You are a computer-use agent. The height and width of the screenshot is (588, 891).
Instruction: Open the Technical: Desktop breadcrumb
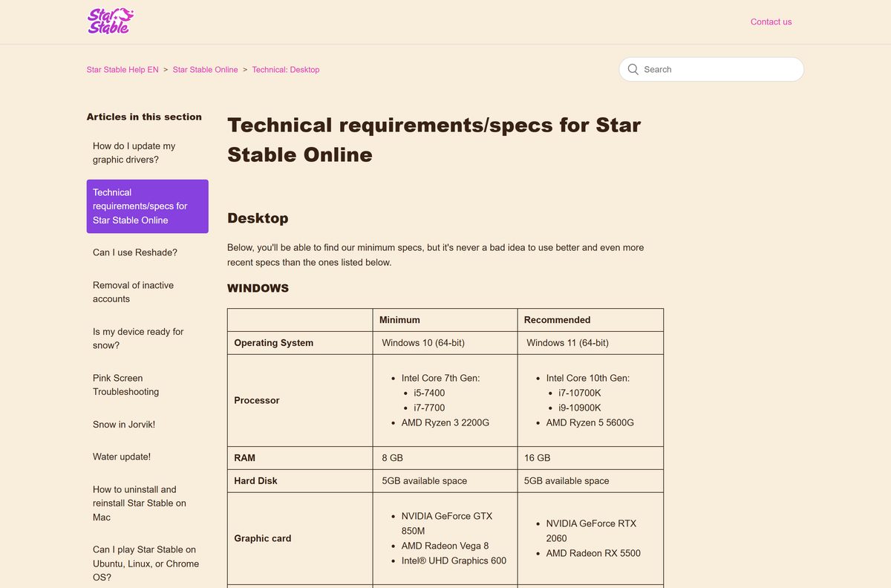pos(286,70)
